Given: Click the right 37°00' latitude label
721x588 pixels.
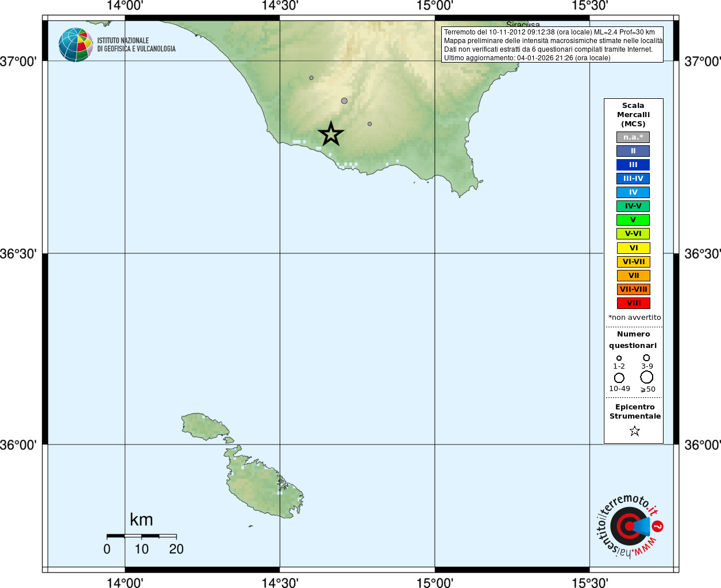Looking at the screenshot, I should [703, 61].
